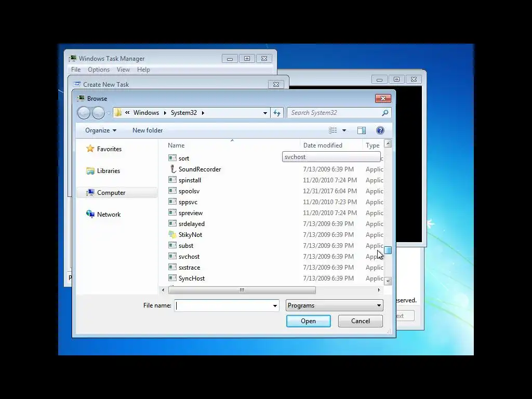Select Windows in the breadcrumb path
Viewport: 532px width, 399px height.
click(146, 113)
